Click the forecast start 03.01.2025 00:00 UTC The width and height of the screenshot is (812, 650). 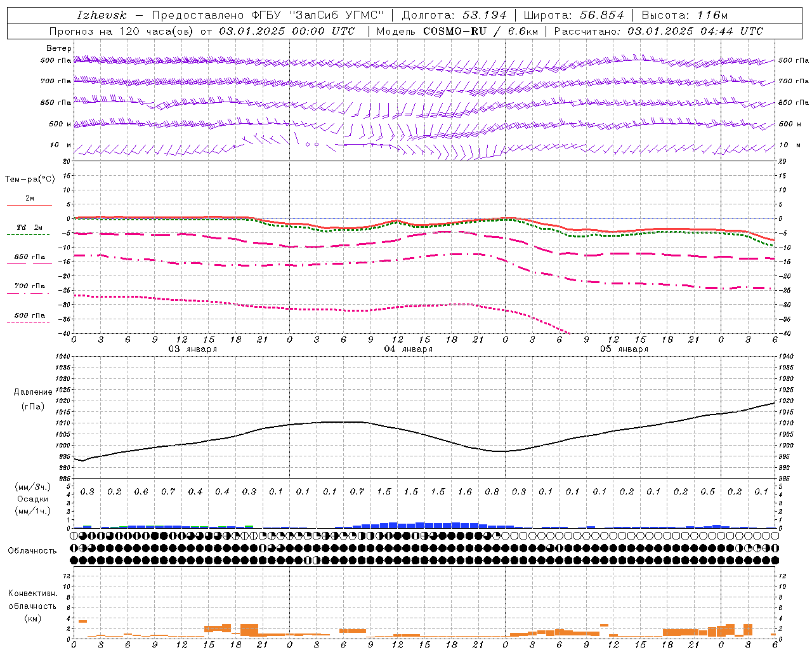pos(287,31)
